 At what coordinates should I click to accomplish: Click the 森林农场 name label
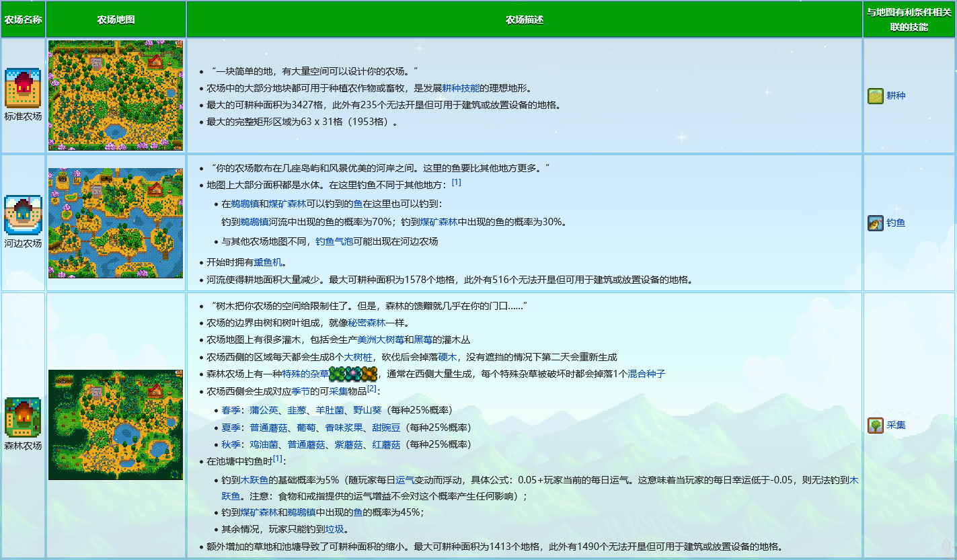23,446
